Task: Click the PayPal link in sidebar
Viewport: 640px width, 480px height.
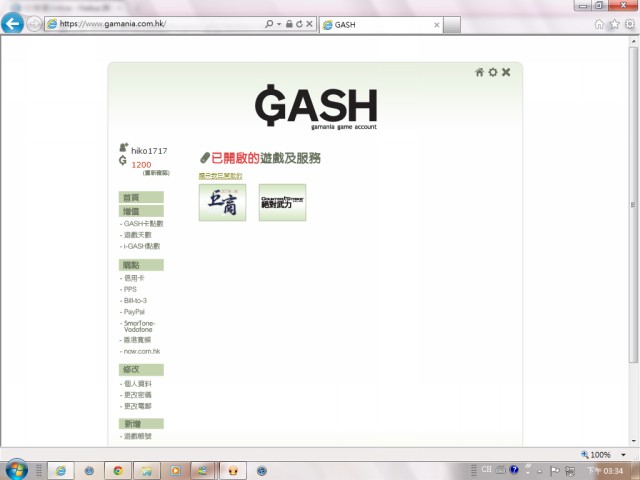Action: click(x=134, y=312)
